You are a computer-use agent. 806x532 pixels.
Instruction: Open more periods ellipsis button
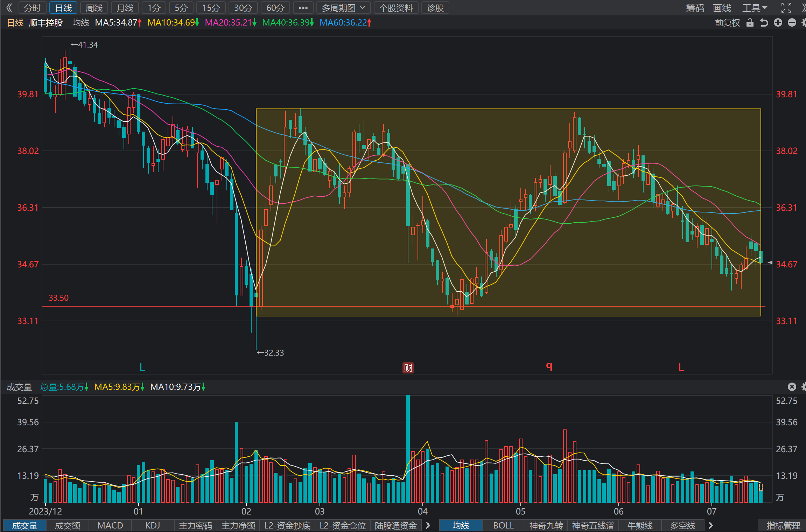303,8
